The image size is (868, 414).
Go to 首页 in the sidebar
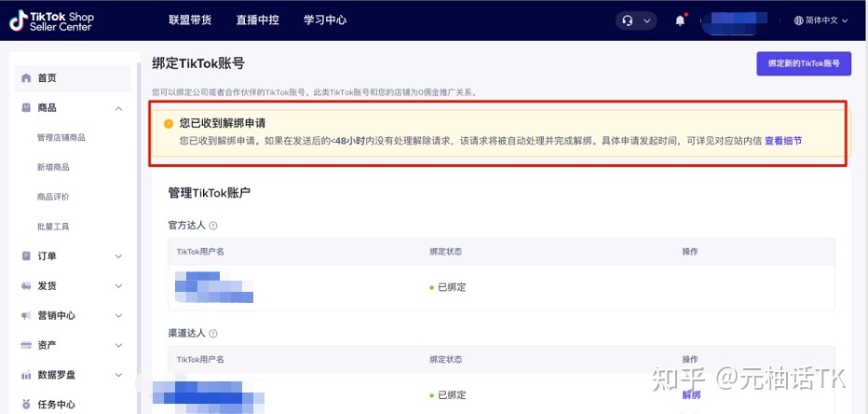click(x=73, y=78)
